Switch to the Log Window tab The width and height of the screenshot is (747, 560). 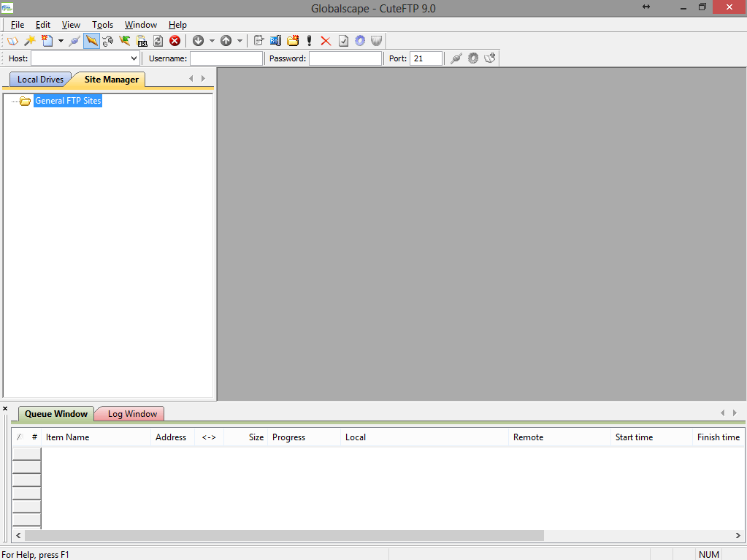coord(132,414)
